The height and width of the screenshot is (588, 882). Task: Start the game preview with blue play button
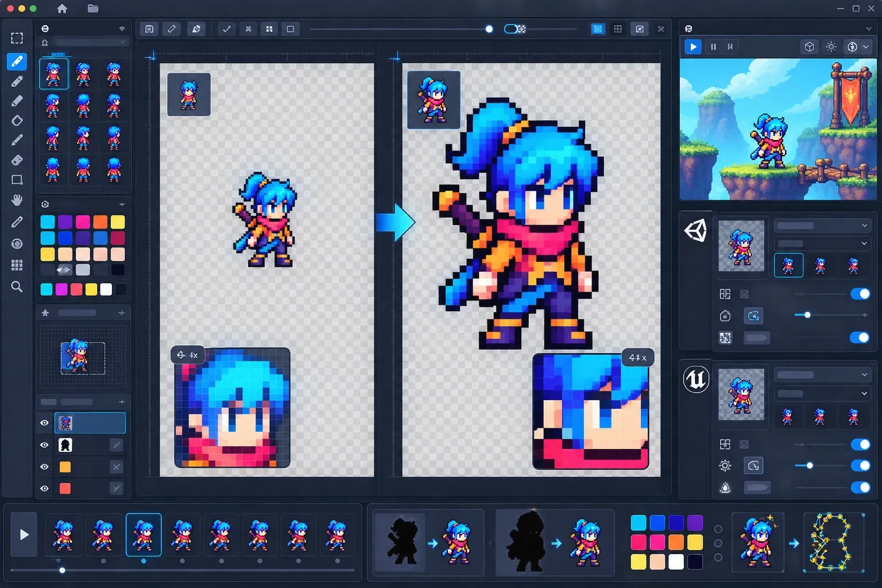(693, 47)
